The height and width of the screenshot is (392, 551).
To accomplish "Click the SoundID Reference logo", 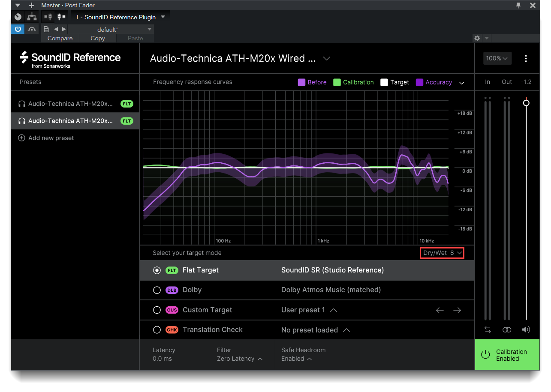I will (x=70, y=60).
